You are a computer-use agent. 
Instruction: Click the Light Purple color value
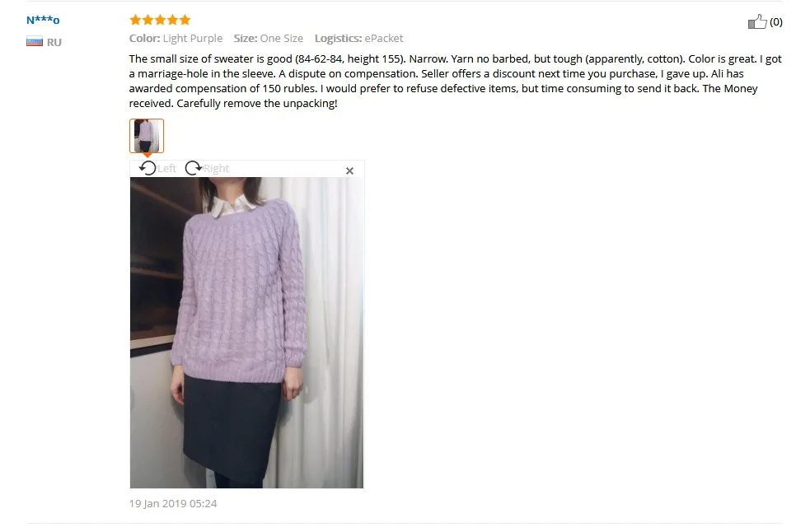pos(193,38)
